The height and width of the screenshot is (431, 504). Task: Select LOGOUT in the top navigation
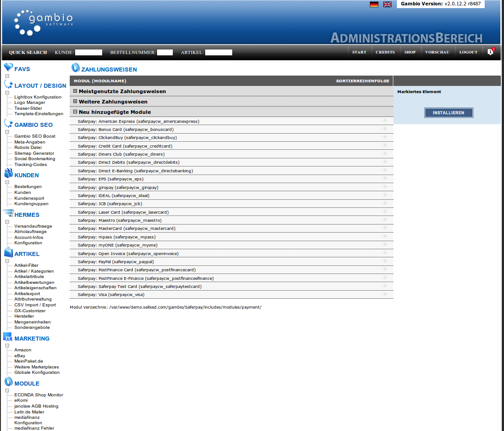pyautogui.click(x=468, y=52)
